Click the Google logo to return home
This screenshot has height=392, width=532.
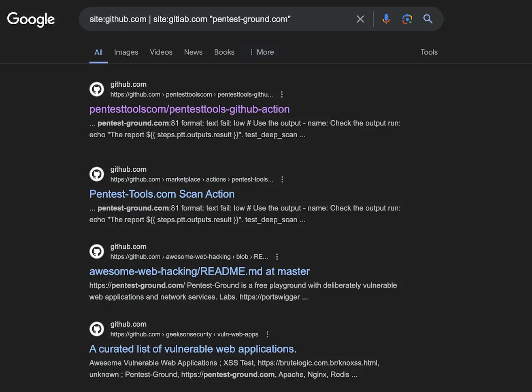[30, 19]
